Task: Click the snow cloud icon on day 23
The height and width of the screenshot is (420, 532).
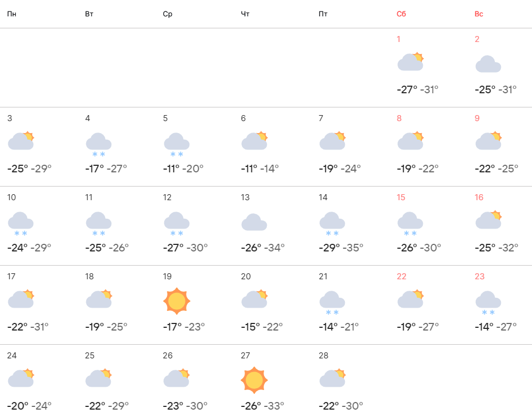Action: point(488,302)
